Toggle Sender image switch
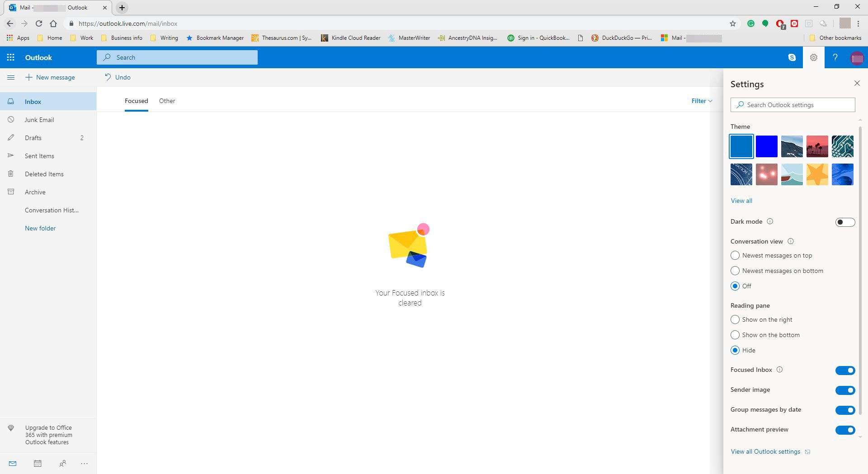The image size is (868, 474). (845, 390)
